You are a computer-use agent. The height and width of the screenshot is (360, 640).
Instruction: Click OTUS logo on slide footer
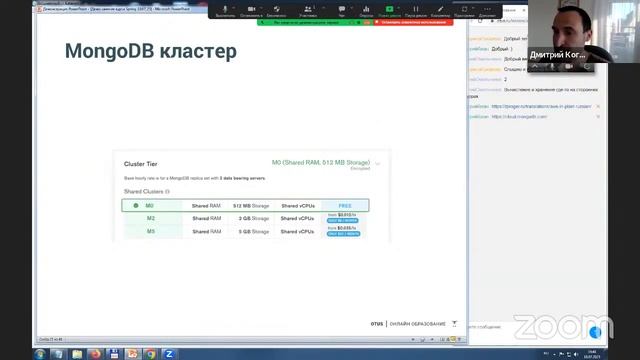377,324
